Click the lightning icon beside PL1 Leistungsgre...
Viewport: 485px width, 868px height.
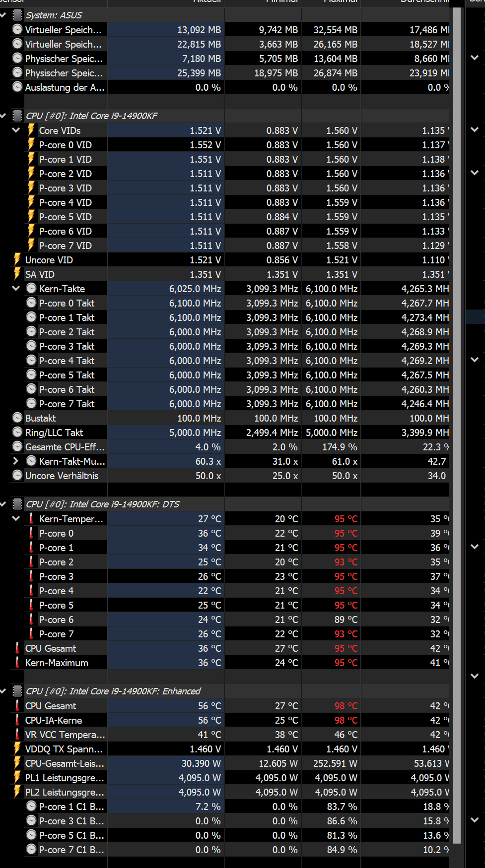pos(17,777)
